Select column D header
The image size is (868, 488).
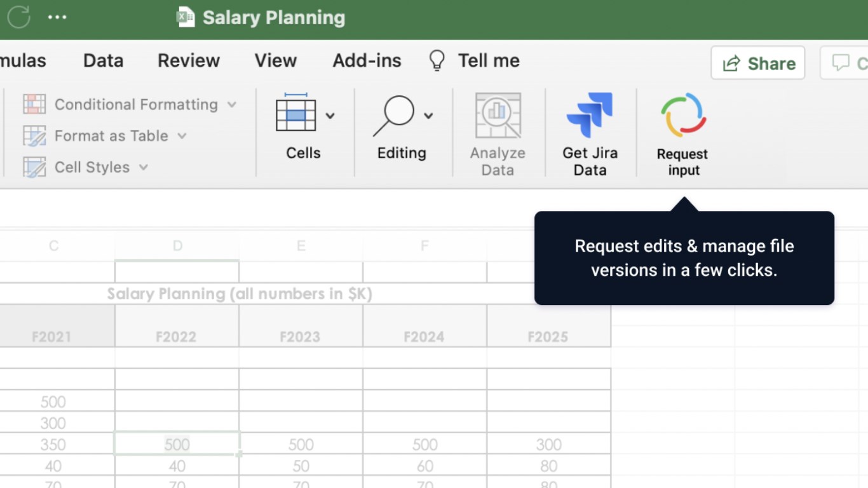(x=177, y=246)
